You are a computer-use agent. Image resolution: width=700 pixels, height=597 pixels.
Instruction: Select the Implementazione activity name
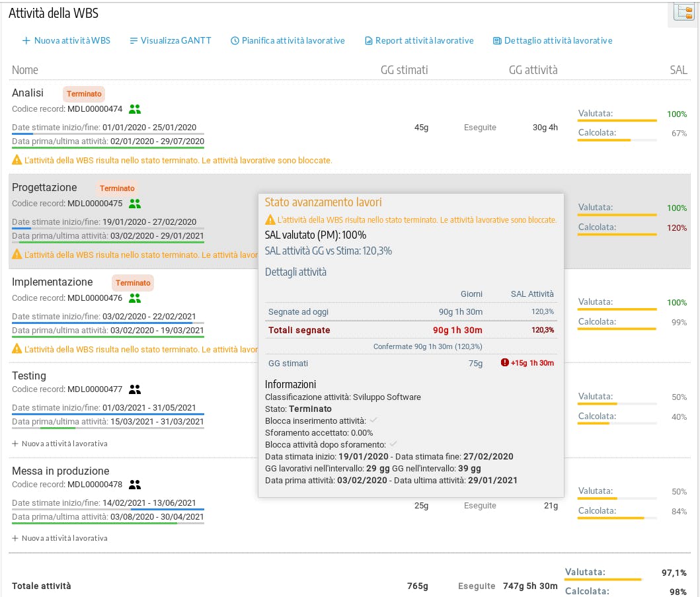53,282
